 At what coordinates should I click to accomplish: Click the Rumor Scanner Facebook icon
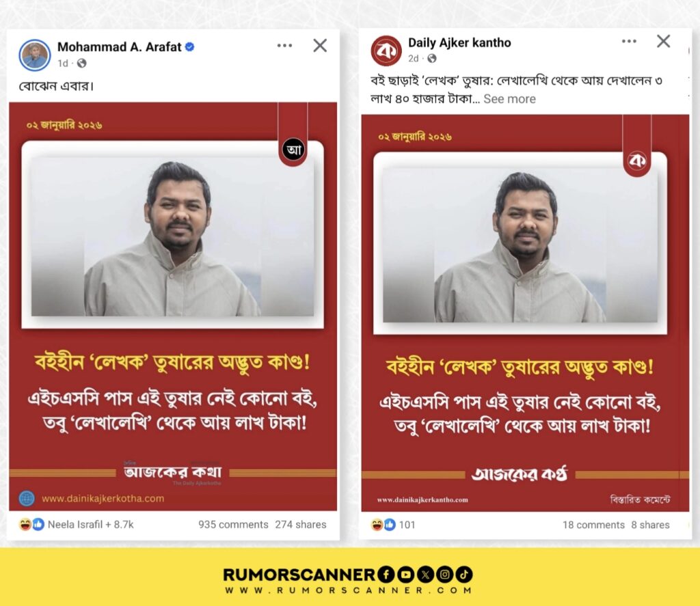pyautogui.click(x=386, y=575)
